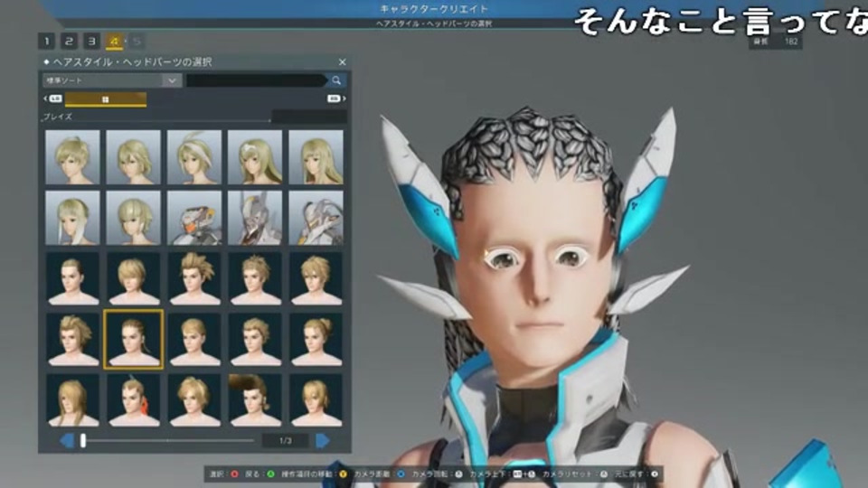This screenshot has height=488, width=868.
Task: Switch to step 1 tab
Action: pyautogui.click(x=46, y=41)
